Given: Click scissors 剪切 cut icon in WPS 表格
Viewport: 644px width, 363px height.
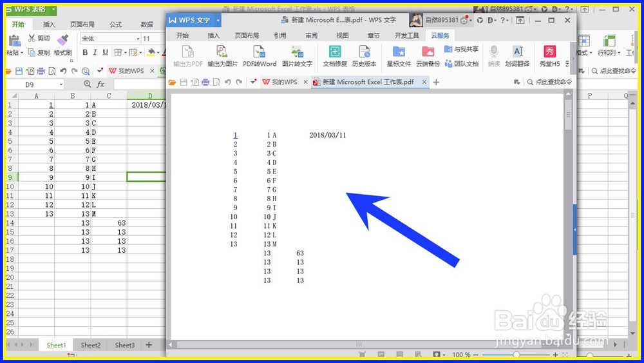Looking at the screenshot, I should pos(32,38).
